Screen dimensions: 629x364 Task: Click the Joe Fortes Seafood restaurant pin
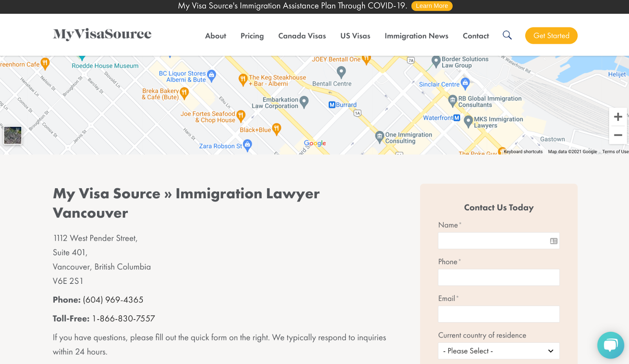pyautogui.click(x=241, y=116)
